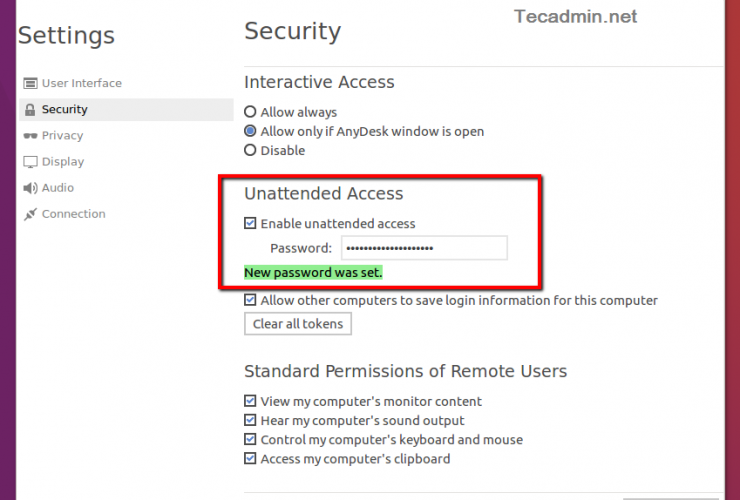Switch to the Connection settings section

(73, 214)
